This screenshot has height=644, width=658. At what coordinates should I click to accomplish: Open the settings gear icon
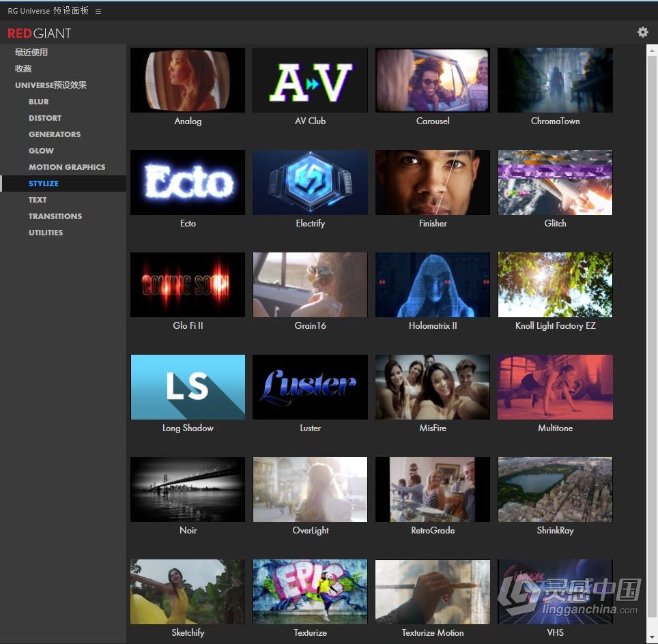click(x=642, y=32)
